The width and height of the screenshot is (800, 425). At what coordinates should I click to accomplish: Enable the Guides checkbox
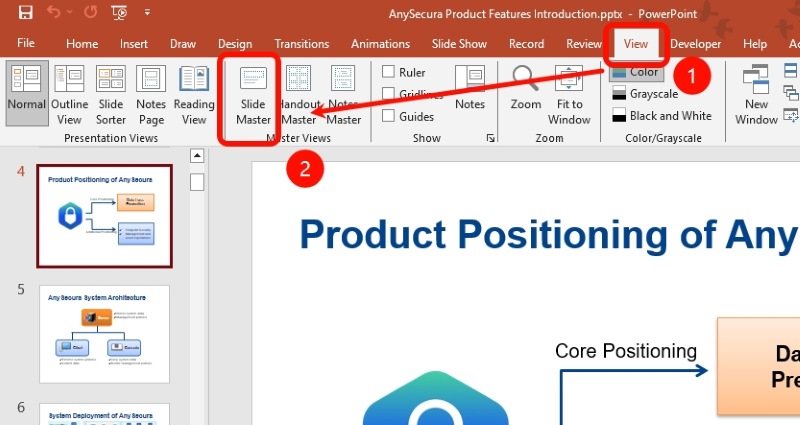pyautogui.click(x=388, y=116)
